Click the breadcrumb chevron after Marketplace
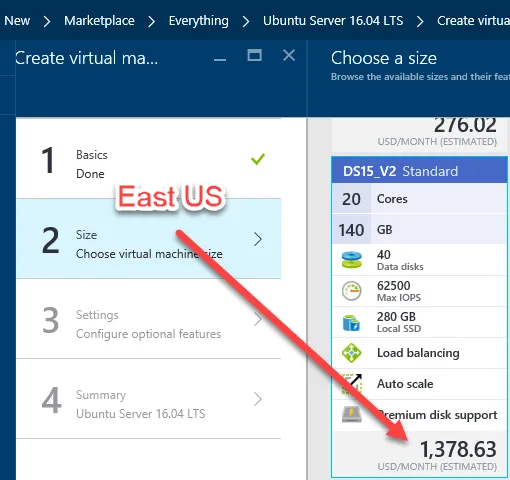Screen dimensions: 510x480 coord(152,22)
